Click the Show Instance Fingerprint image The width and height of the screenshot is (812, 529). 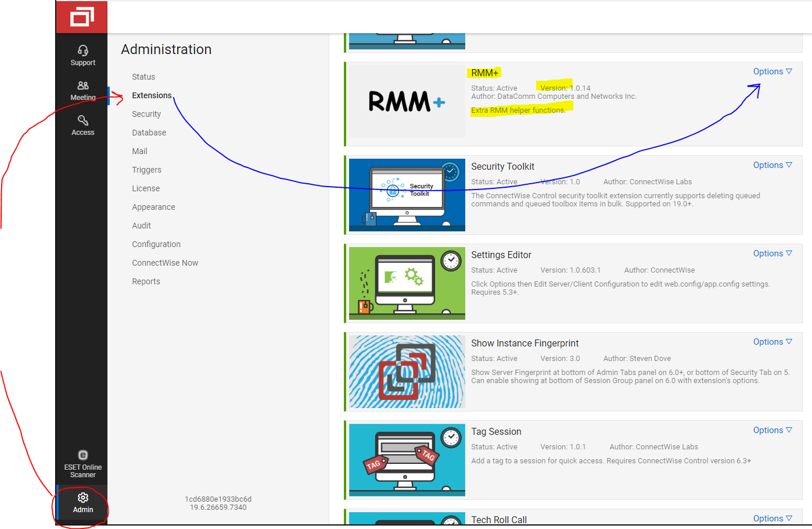[407, 371]
